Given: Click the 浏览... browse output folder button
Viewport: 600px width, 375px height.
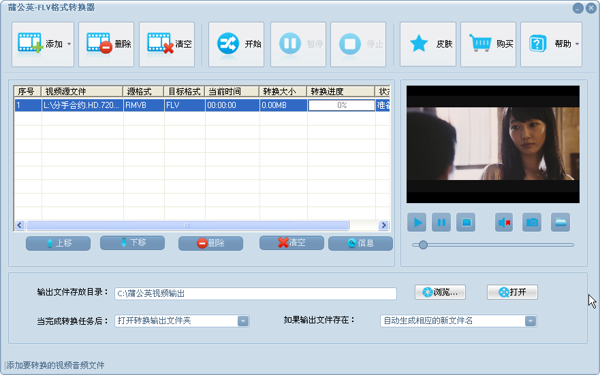Looking at the screenshot, I should pyautogui.click(x=440, y=292).
